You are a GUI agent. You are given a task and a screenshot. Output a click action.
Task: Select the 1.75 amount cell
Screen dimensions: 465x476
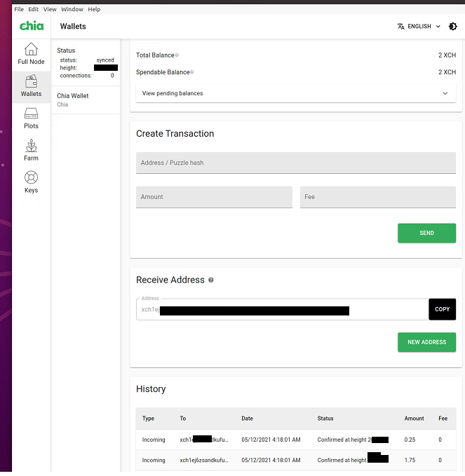click(x=410, y=460)
